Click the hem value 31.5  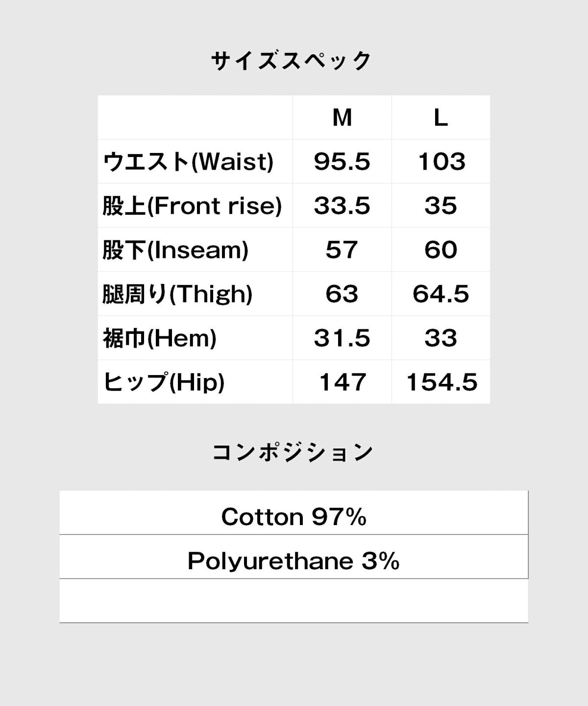click(x=342, y=338)
